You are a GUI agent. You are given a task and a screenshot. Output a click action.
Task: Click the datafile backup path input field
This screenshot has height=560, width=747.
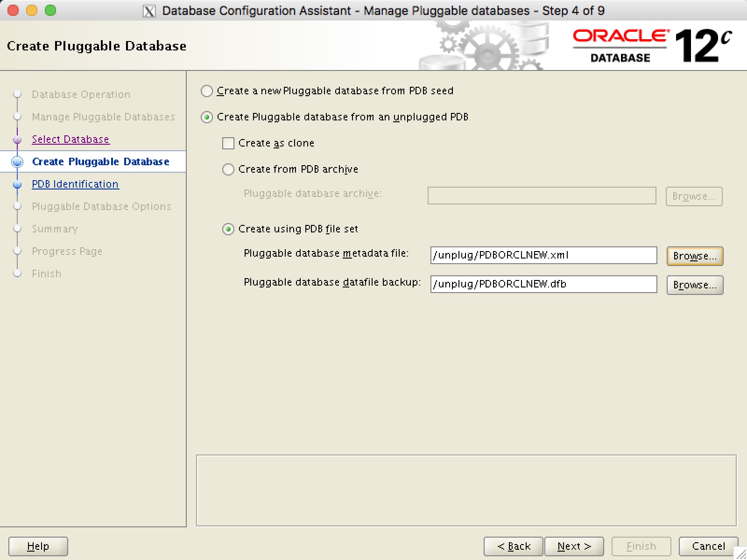[543, 284]
